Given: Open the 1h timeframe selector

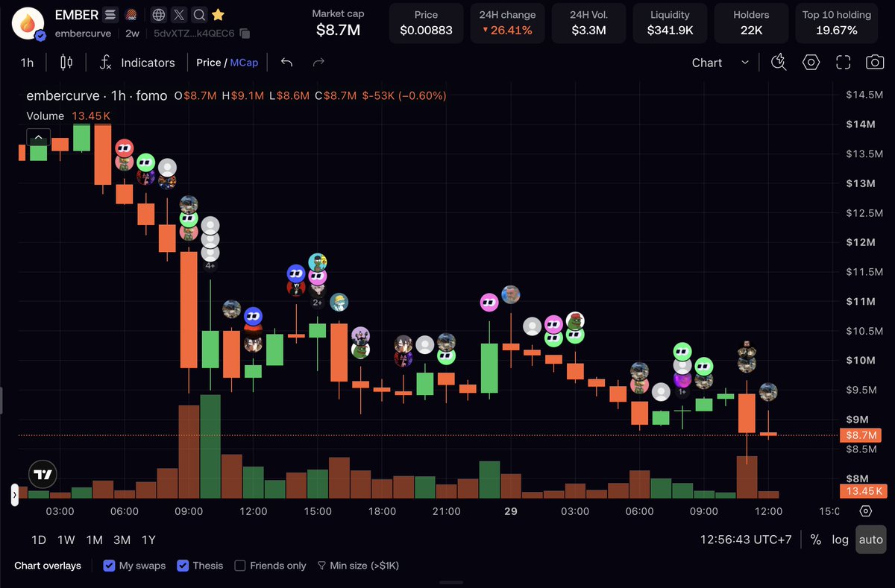Looking at the screenshot, I should (27, 63).
